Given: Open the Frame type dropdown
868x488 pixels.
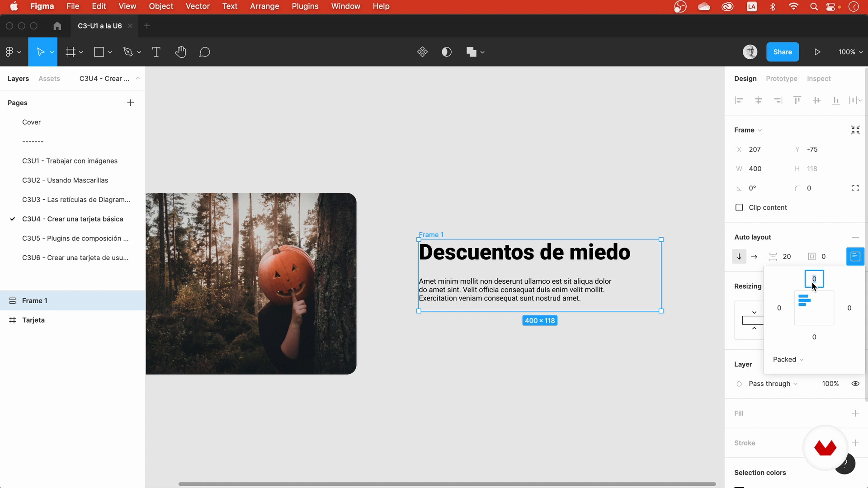Looking at the screenshot, I should click(x=748, y=130).
